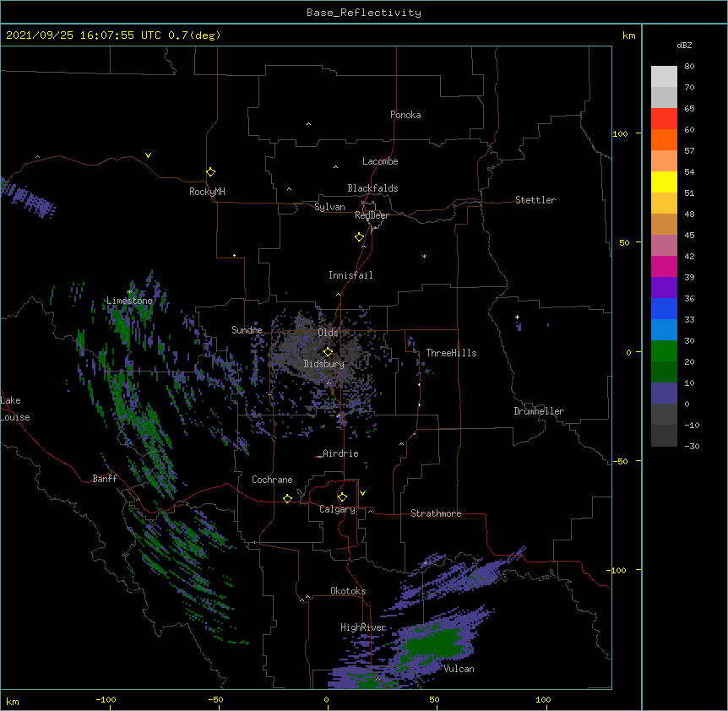Select the yellow diamond marker below Cochrane
The height and width of the screenshot is (711, 728).
click(287, 498)
